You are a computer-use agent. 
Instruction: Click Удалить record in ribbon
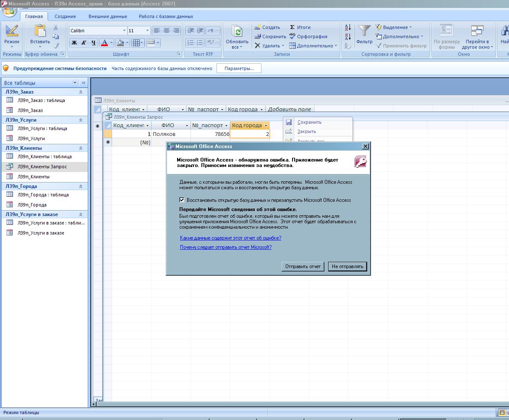click(x=269, y=46)
